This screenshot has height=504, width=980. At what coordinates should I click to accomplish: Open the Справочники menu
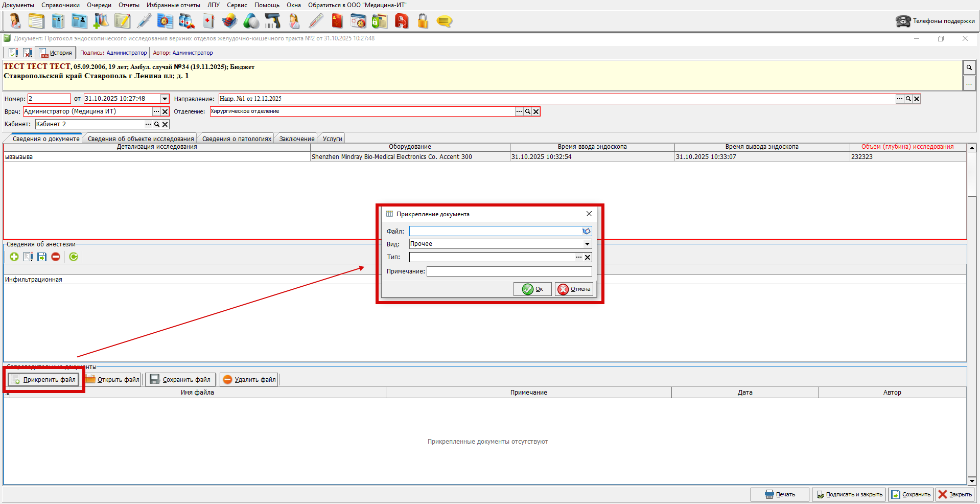click(x=60, y=5)
